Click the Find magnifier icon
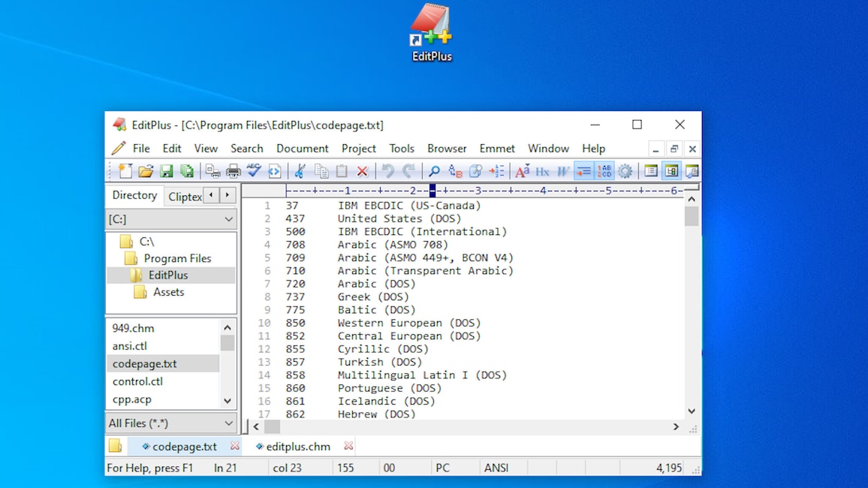Image resolution: width=868 pixels, height=488 pixels. (435, 171)
